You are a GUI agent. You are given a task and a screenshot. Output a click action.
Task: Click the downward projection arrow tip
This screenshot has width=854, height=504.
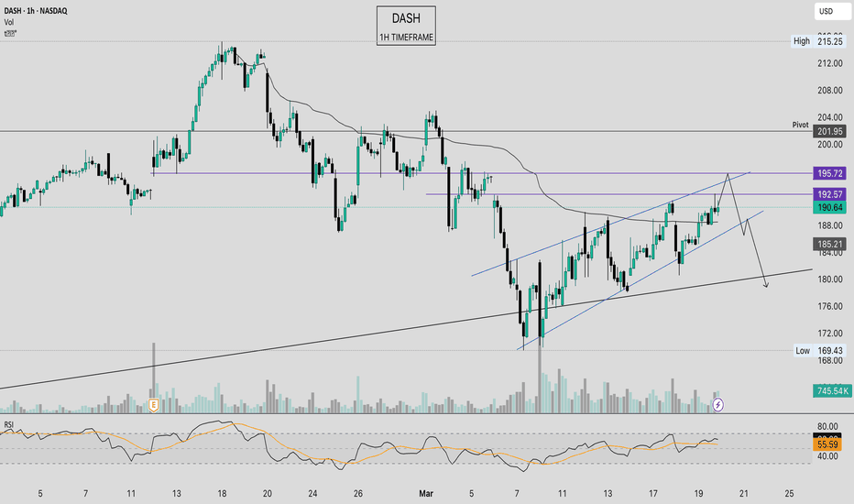coord(766,286)
